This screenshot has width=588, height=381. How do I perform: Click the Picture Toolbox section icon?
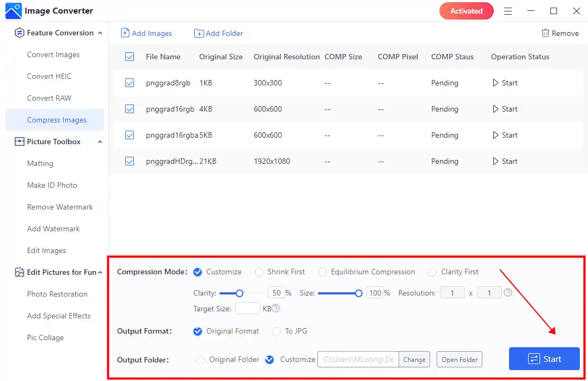pyautogui.click(x=19, y=142)
